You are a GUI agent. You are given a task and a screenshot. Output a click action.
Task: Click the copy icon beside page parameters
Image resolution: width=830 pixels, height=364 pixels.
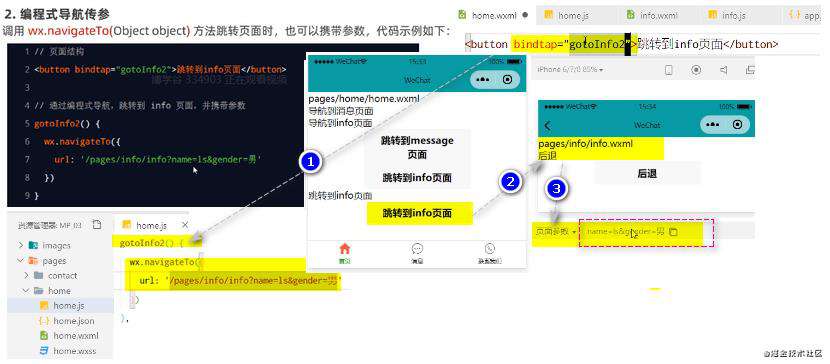point(673,232)
